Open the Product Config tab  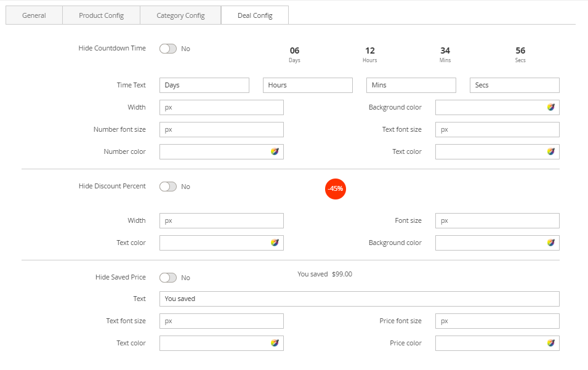[101, 15]
